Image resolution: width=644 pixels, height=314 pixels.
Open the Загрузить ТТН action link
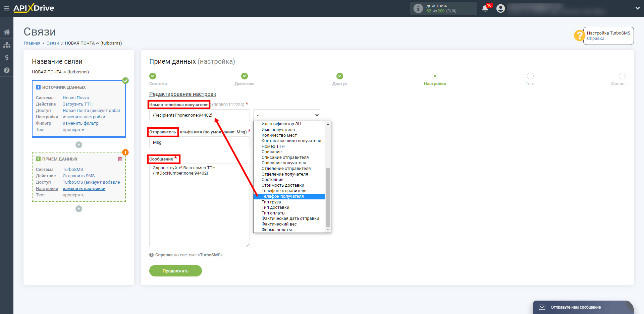pyautogui.click(x=77, y=104)
